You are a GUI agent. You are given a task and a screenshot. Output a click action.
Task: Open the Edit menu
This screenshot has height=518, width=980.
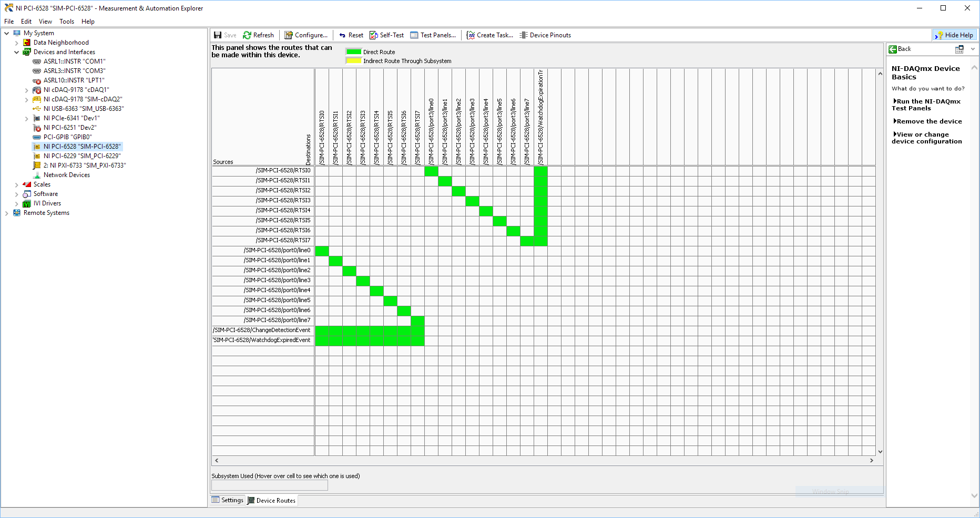click(x=26, y=22)
